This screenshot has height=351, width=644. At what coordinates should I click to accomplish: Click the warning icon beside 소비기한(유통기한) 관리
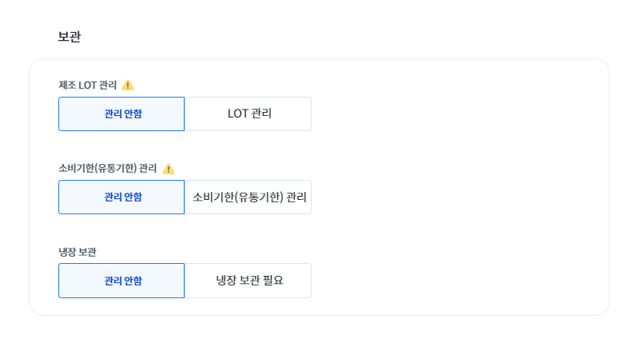coord(168,169)
